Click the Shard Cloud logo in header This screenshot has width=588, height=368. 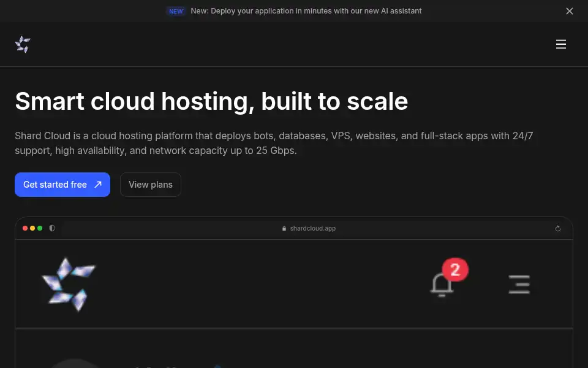pyautogui.click(x=23, y=44)
